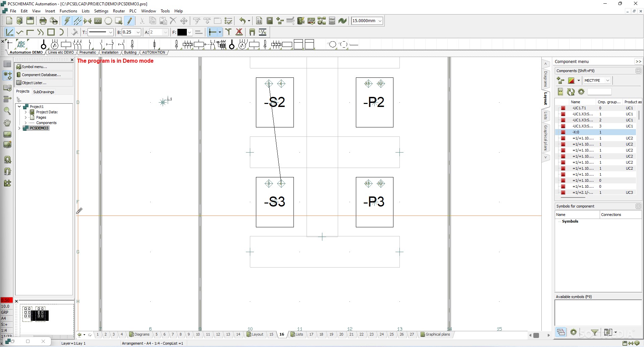Open the Router menu
Screen dimensions: 644x347
click(119, 11)
